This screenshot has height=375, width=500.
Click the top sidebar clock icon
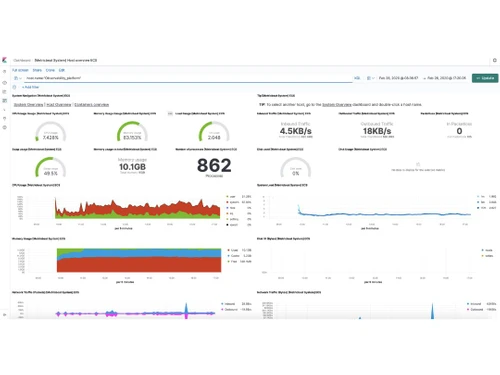[x=4, y=72]
